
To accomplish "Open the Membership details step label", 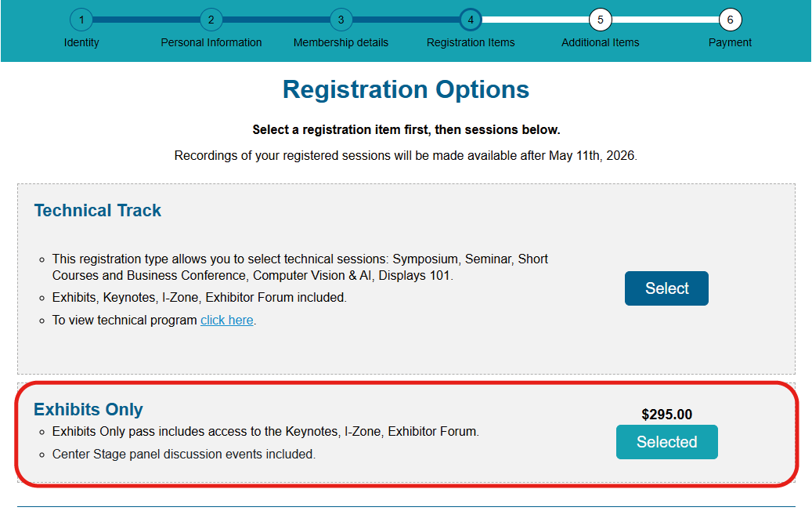I will tap(341, 42).
